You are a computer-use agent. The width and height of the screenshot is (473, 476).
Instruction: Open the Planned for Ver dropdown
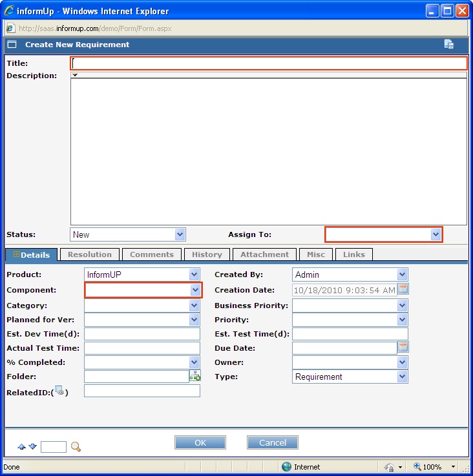[194, 319]
